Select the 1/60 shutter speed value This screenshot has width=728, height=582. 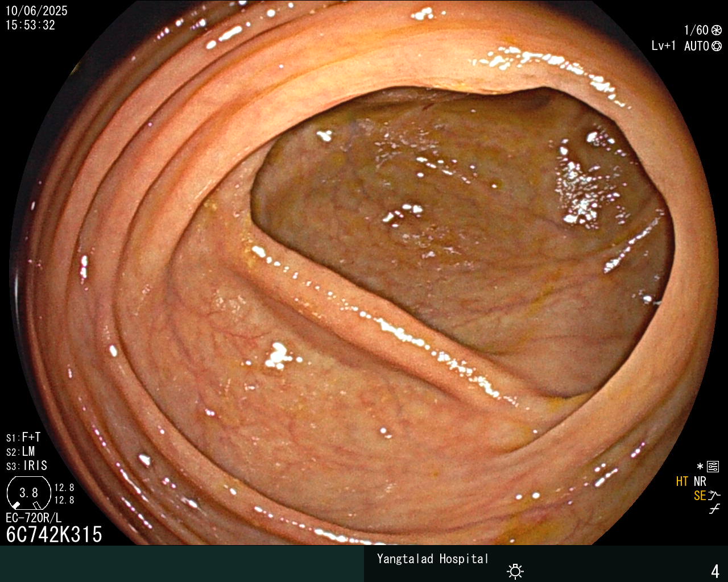click(696, 30)
